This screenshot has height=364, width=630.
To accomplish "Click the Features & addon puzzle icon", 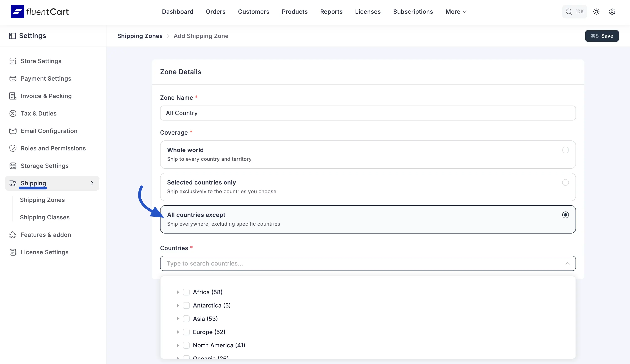I will click(13, 235).
